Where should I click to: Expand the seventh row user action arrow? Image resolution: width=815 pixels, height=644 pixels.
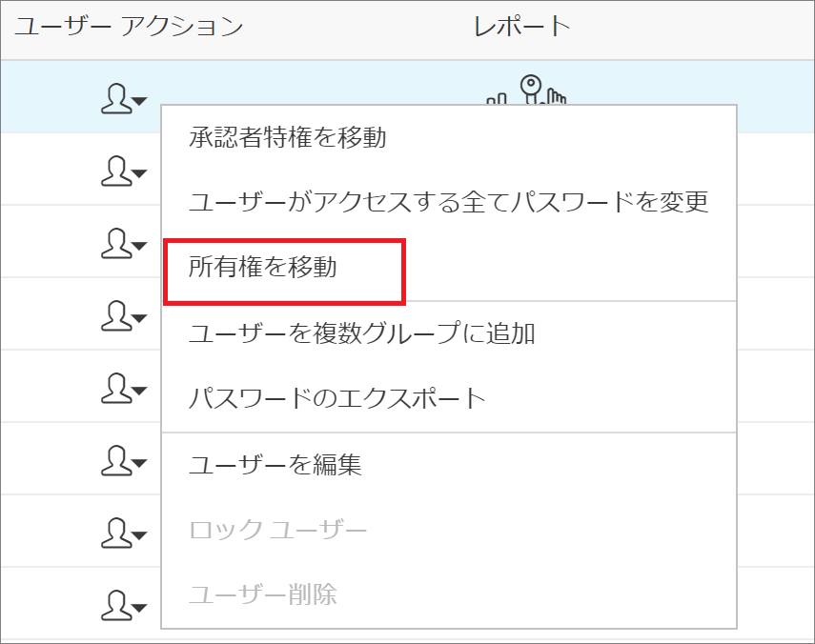coord(139,533)
